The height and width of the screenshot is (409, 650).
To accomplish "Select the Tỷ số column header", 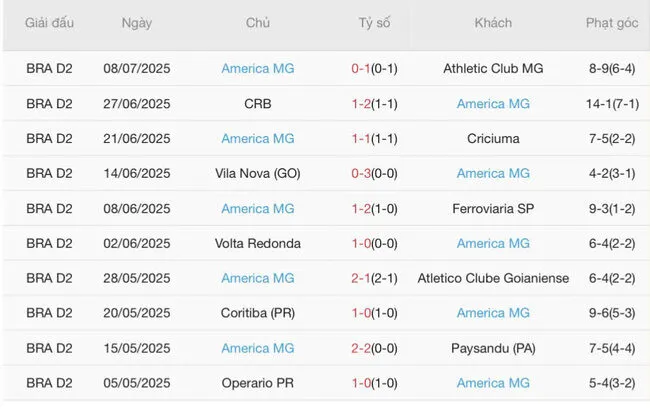I will click(x=375, y=23).
